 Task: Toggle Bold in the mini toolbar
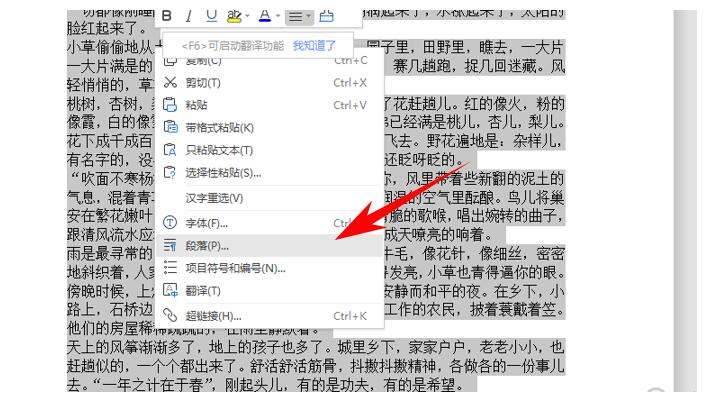point(167,16)
